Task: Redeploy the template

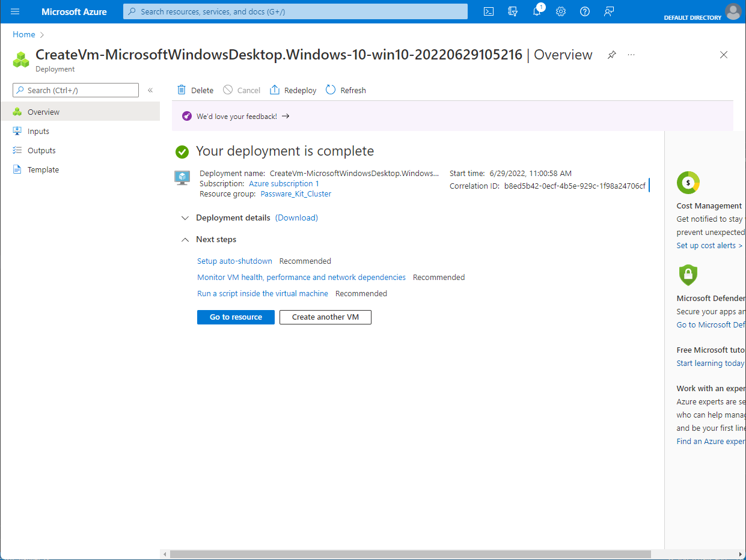Action: tap(293, 90)
